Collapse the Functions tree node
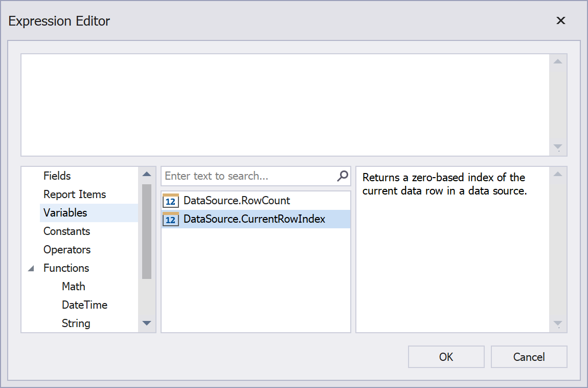 (32, 269)
